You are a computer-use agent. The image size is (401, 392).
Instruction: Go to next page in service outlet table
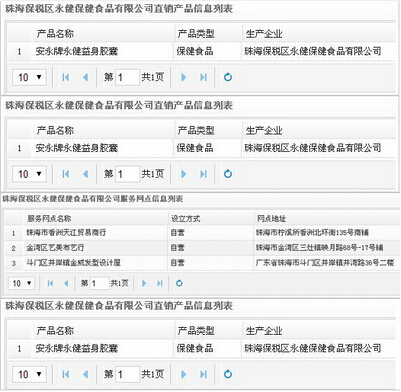tap(144, 283)
